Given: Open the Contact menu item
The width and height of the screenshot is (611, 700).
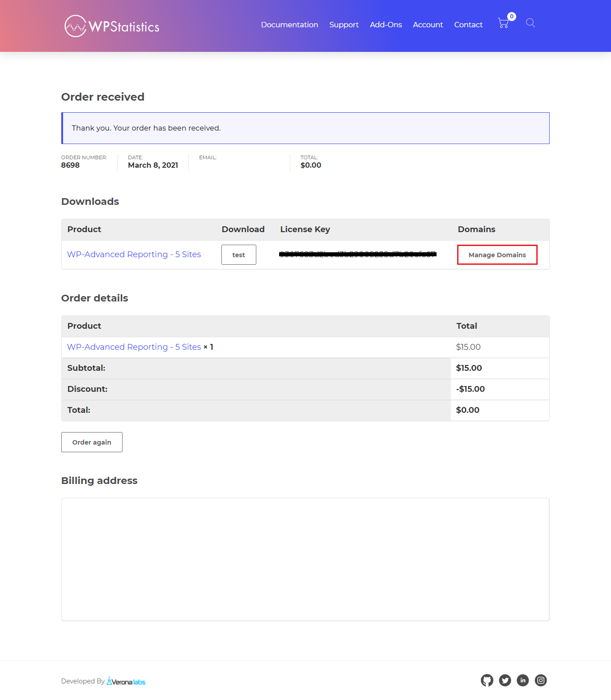Looking at the screenshot, I should (x=468, y=25).
